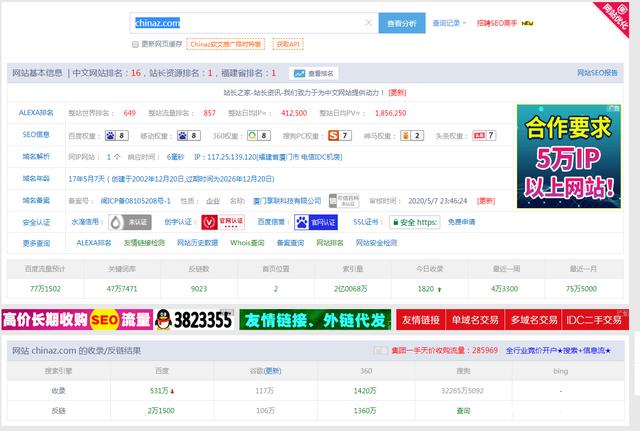Click daily PV value 1,856,250
Viewport: 640px width, 431px height.
[x=391, y=113]
